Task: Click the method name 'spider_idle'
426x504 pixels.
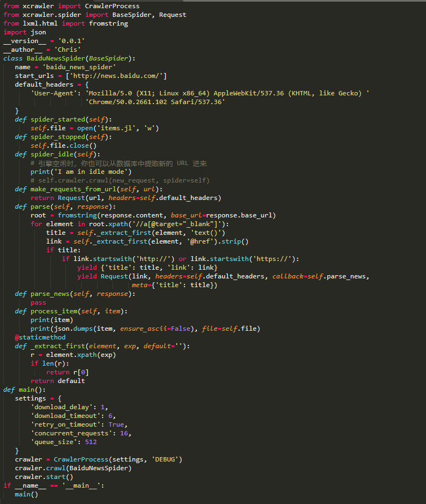Action: (52, 154)
